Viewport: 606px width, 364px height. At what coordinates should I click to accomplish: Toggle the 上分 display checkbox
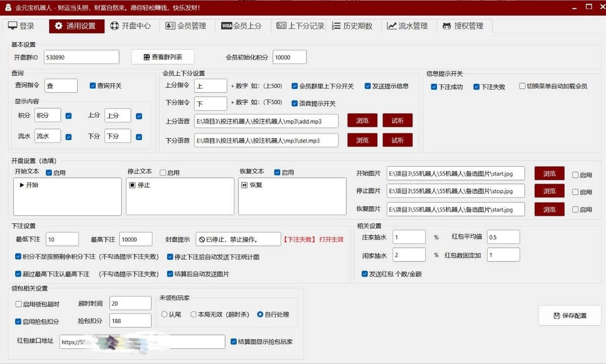coord(139,116)
